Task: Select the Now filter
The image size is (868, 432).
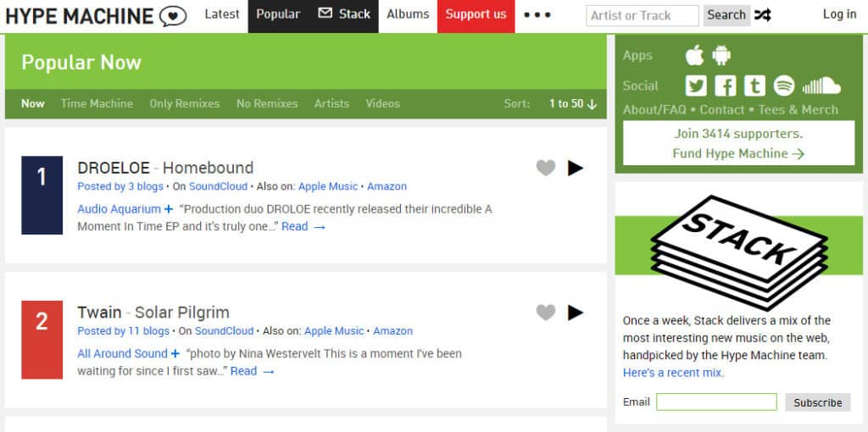Action: click(x=33, y=103)
